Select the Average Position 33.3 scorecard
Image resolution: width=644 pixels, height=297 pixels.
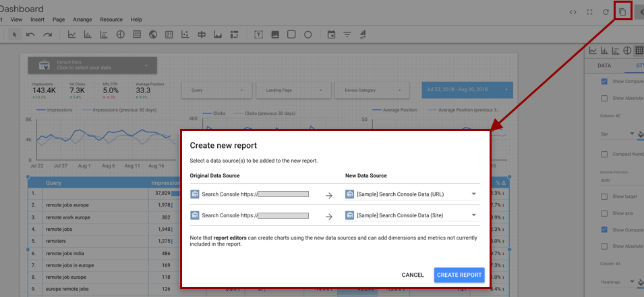(150, 90)
